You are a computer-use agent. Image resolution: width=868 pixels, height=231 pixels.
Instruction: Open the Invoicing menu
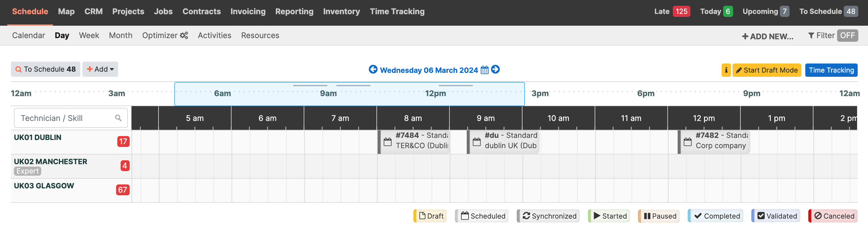coord(248,11)
